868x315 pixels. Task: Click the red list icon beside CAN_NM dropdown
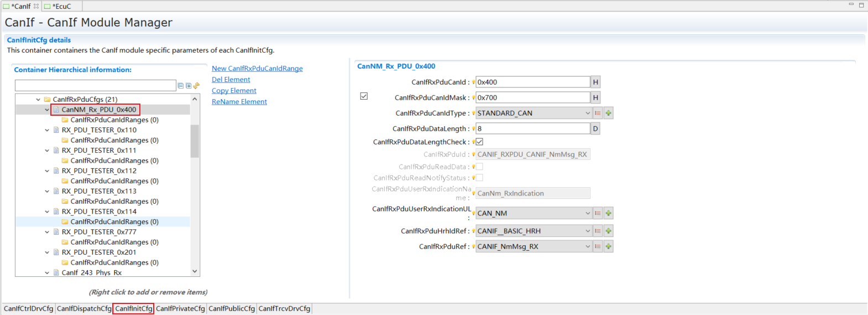pos(598,213)
